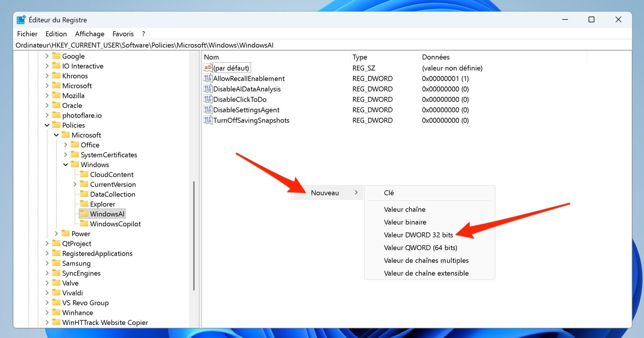Click the registry path address bar
Viewport: 644px width, 338px height.
point(322,45)
